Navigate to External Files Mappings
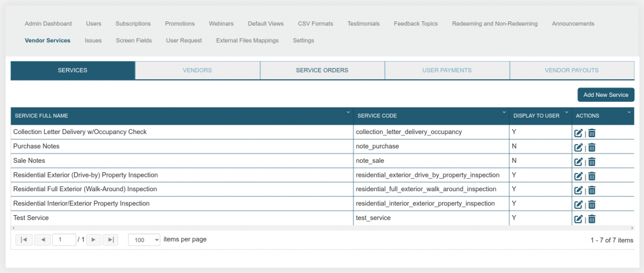Viewport: 644px width, 273px height. [247, 40]
